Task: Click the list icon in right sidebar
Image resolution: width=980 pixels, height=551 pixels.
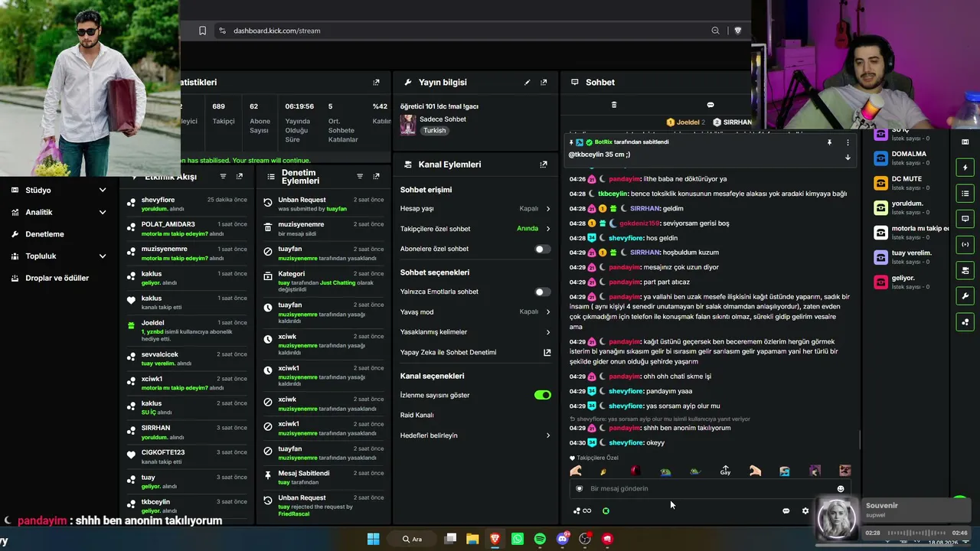Action: click(965, 194)
